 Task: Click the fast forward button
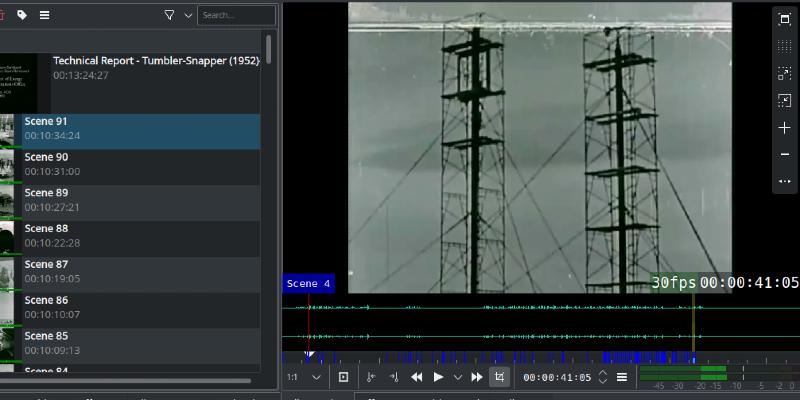pyautogui.click(x=477, y=377)
